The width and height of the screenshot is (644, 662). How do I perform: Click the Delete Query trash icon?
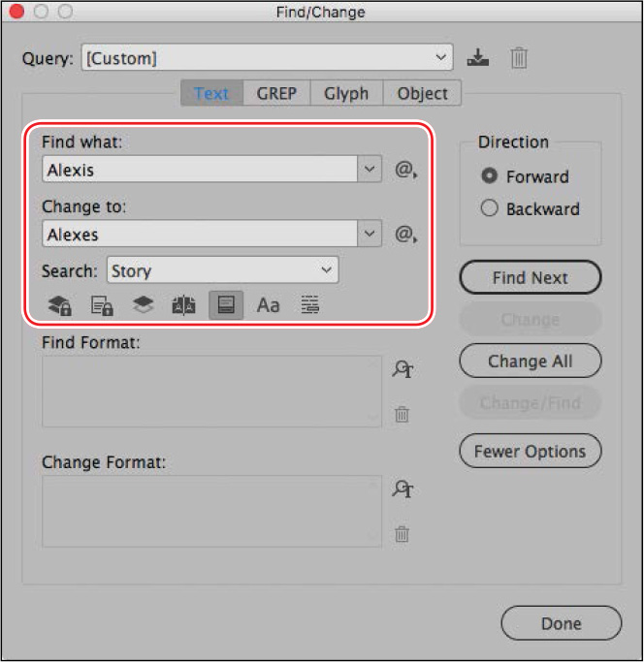(x=519, y=58)
